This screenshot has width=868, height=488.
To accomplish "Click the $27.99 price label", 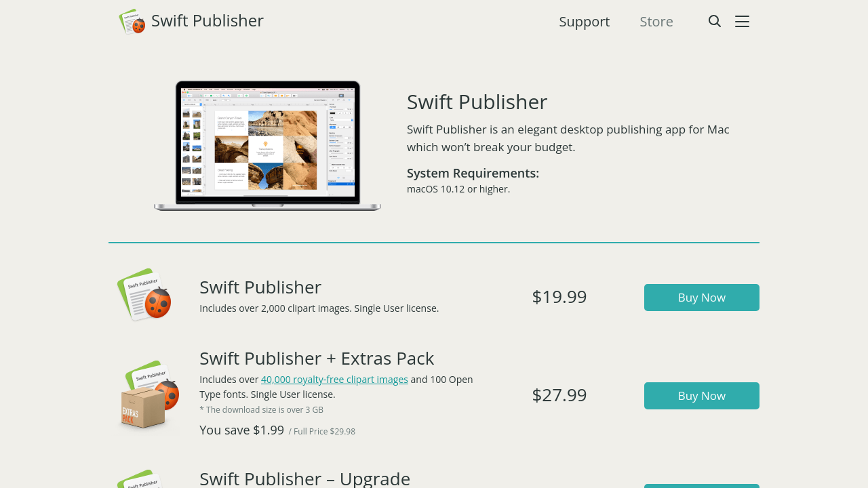I will 559,395.
